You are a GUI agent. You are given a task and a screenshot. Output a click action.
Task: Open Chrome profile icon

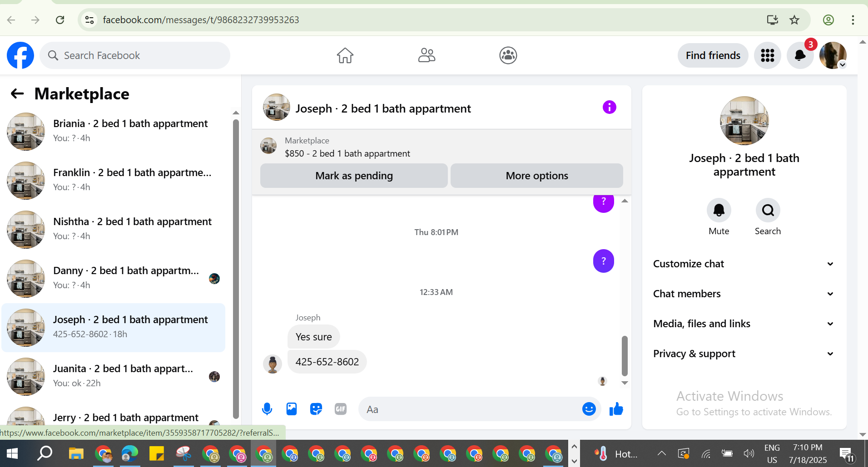tap(828, 20)
